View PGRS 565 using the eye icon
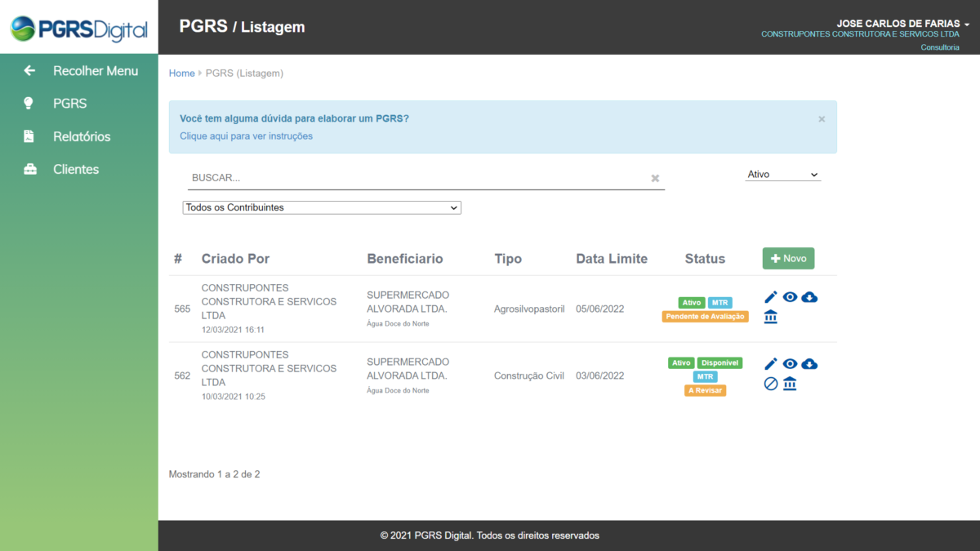The width and height of the screenshot is (980, 551). (x=790, y=297)
